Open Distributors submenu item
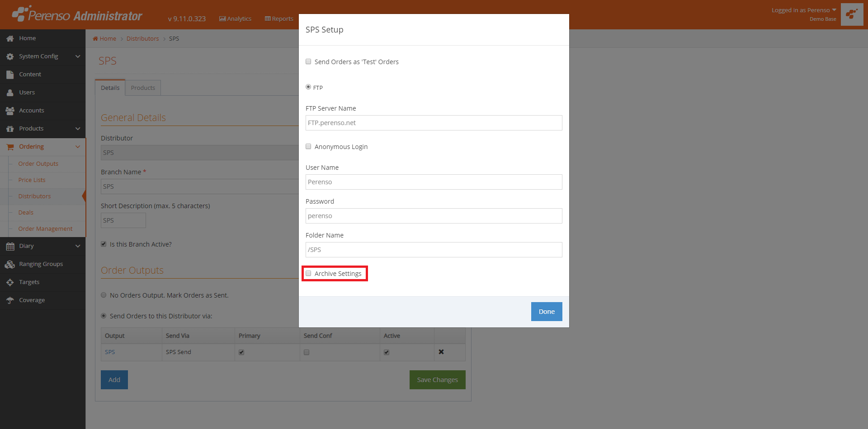This screenshot has height=429, width=868. (x=34, y=196)
